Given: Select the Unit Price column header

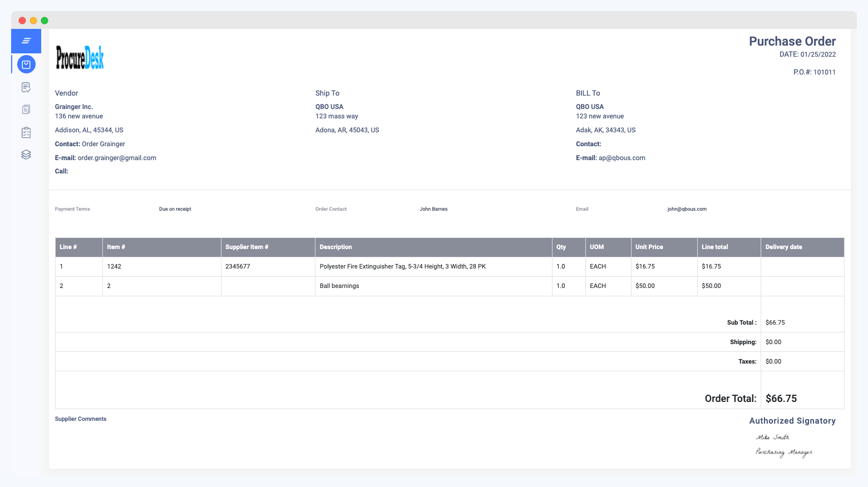Looking at the screenshot, I should 649,247.
